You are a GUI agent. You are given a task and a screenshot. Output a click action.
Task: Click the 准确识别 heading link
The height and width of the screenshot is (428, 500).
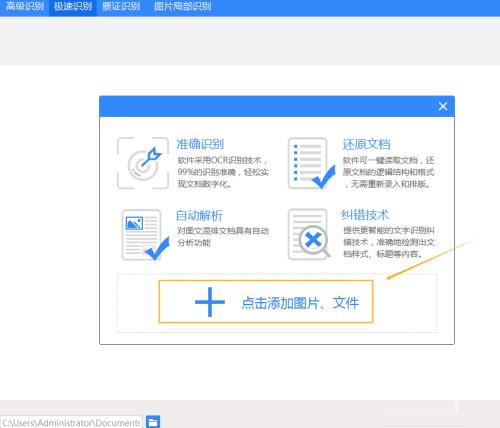click(x=200, y=144)
